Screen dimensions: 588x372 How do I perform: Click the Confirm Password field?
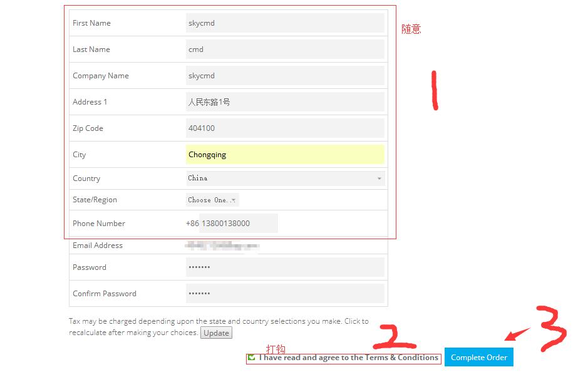click(285, 294)
